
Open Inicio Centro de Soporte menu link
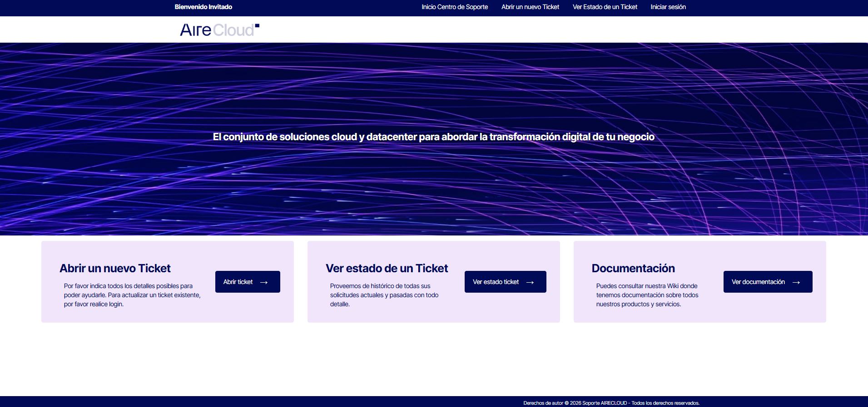tap(455, 7)
